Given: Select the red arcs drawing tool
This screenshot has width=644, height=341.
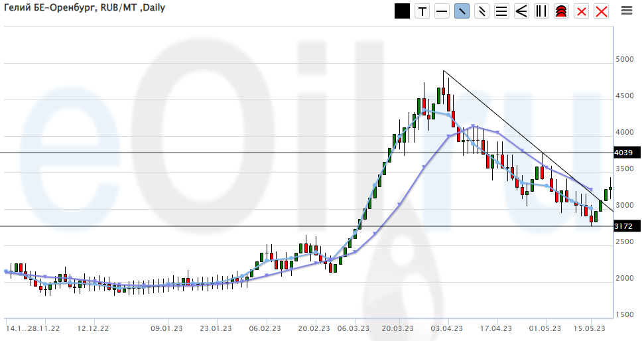Looking at the screenshot, I should [561, 11].
